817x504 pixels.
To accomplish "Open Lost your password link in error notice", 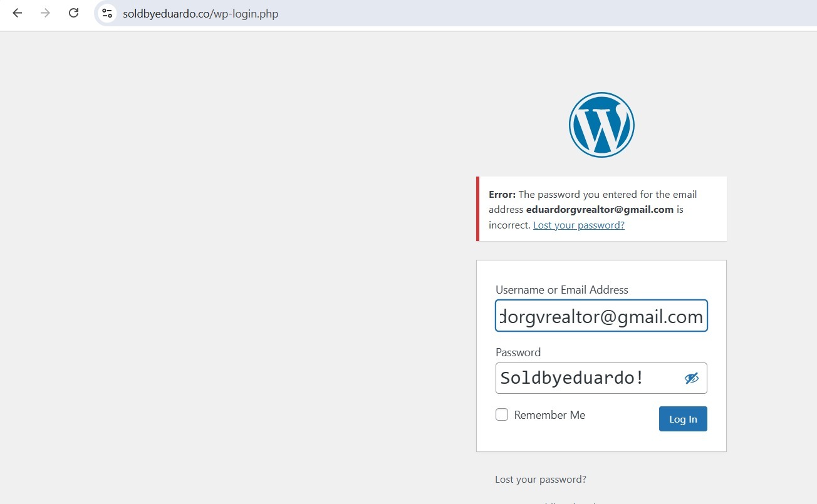I will tap(578, 225).
